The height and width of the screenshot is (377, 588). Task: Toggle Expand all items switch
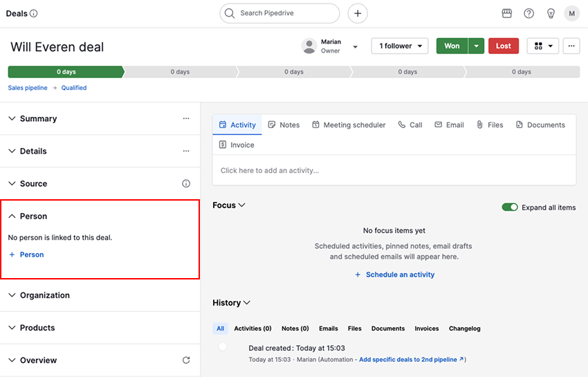pyautogui.click(x=510, y=208)
